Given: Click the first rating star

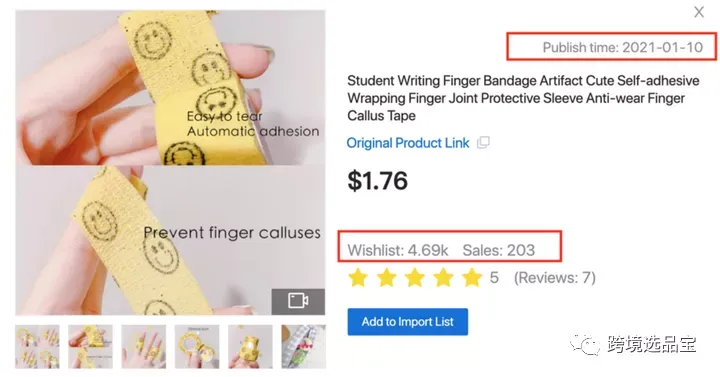Looking at the screenshot, I should pyautogui.click(x=358, y=278).
